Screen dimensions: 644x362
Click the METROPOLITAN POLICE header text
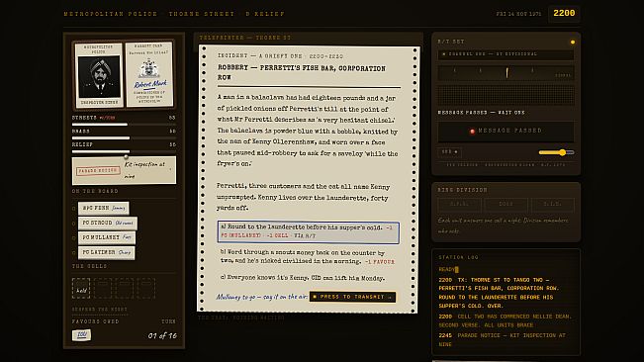[111, 14]
